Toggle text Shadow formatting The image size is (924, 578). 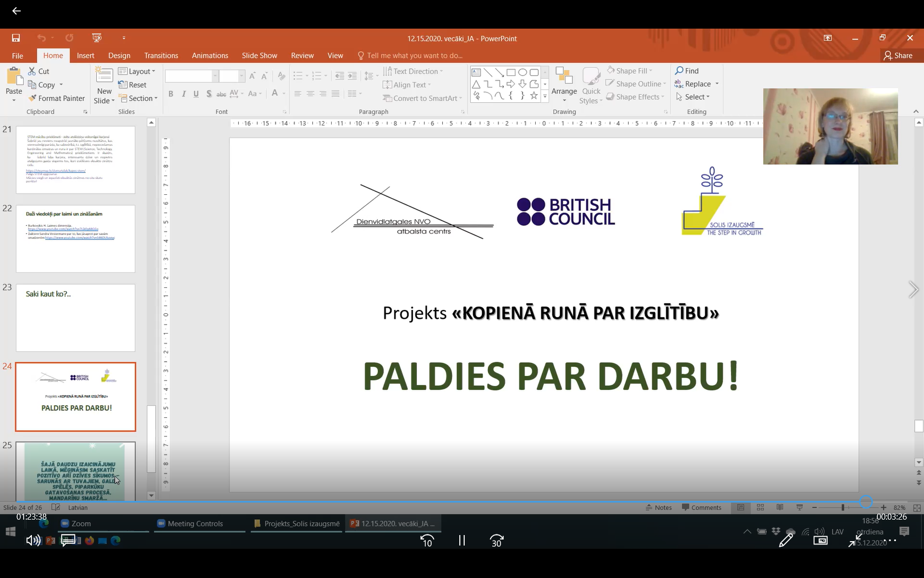209,94
